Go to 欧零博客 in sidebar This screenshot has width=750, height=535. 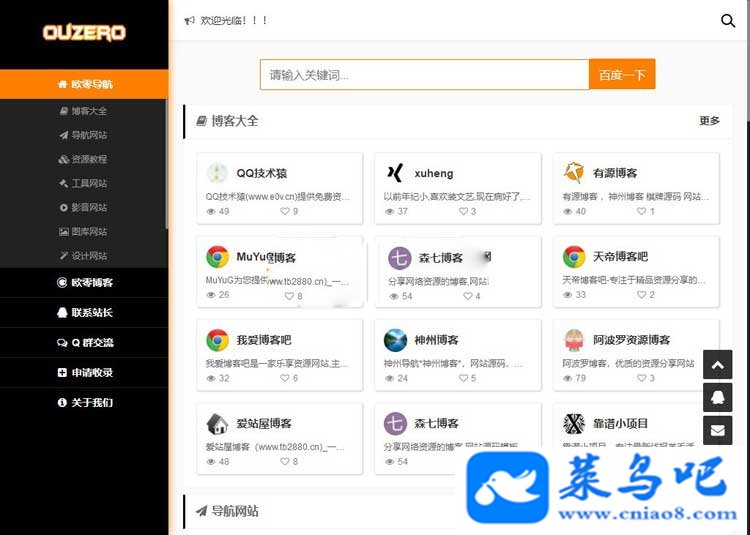click(x=84, y=283)
